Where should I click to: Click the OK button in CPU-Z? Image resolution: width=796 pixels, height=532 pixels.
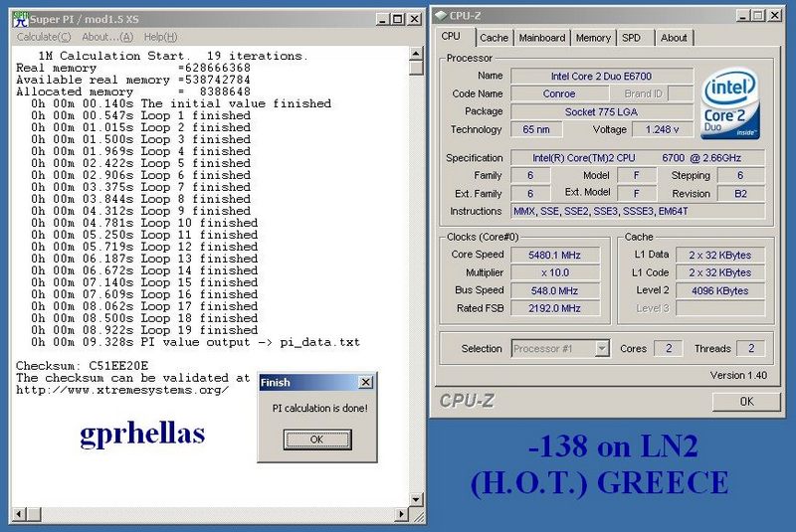click(746, 402)
